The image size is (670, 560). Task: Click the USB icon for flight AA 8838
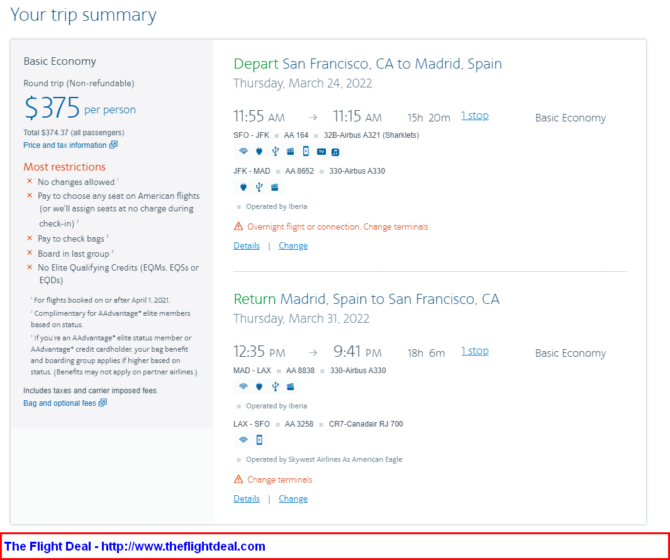point(275,387)
